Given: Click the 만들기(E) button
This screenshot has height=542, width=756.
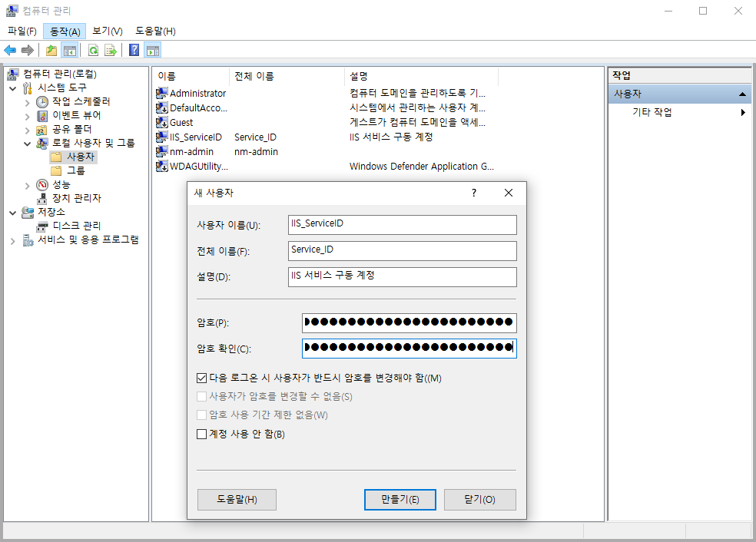Looking at the screenshot, I should (400, 500).
